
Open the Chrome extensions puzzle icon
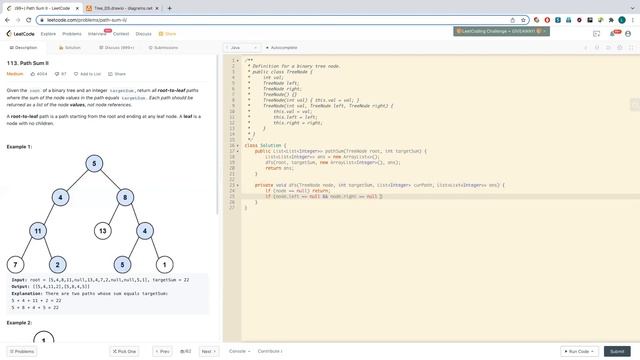(611, 20)
